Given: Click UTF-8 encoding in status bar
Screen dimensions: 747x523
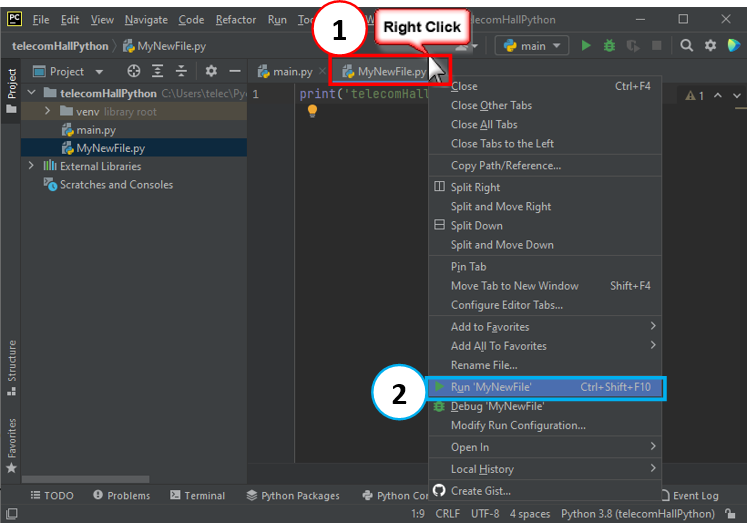Looking at the screenshot, I should point(485,514).
